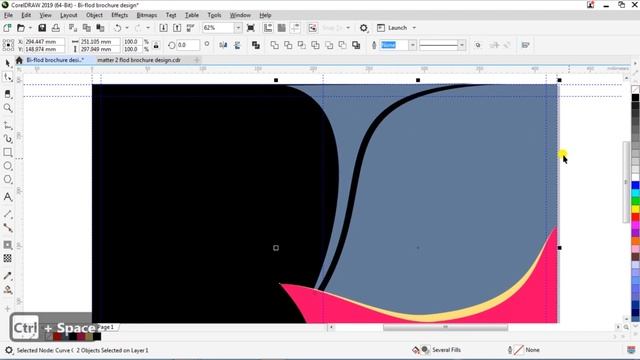The image size is (640, 360).
Task: Select the Rectangle tool
Action: point(7,152)
